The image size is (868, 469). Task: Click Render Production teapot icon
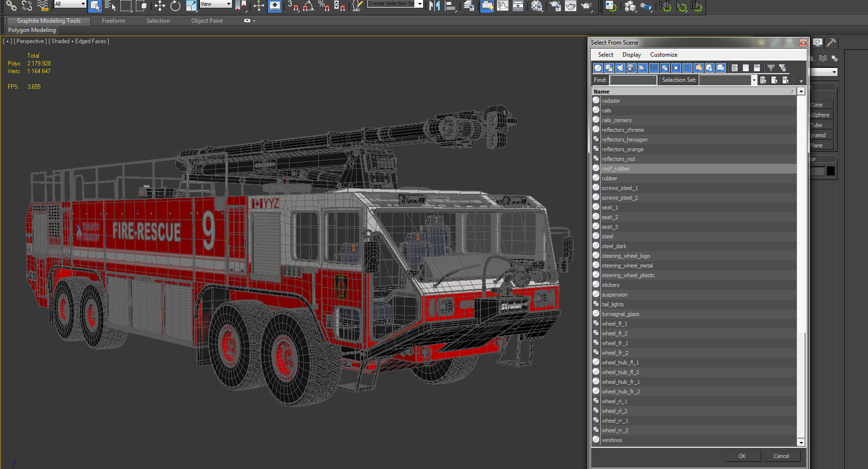tap(586, 6)
